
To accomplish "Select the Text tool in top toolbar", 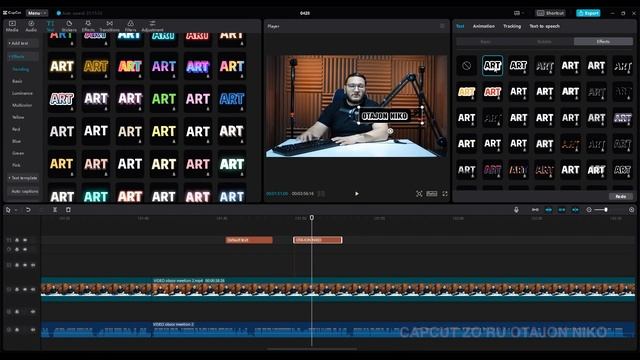I will pos(50,26).
